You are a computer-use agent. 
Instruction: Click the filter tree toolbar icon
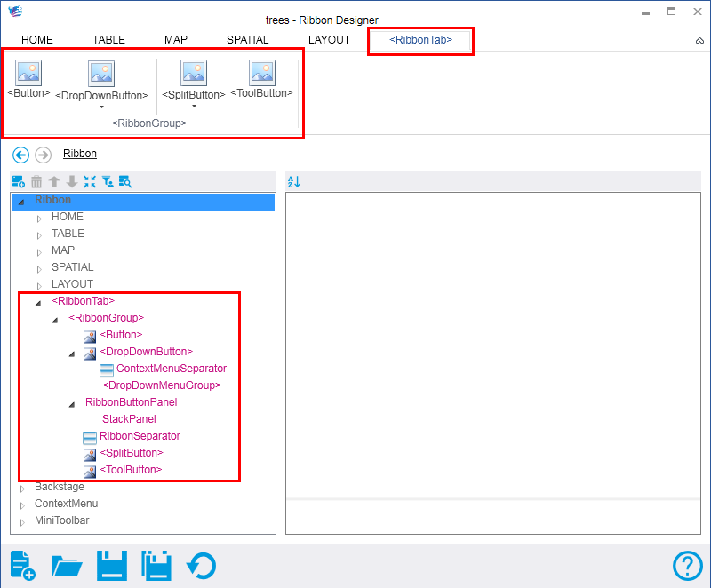click(x=108, y=182)
